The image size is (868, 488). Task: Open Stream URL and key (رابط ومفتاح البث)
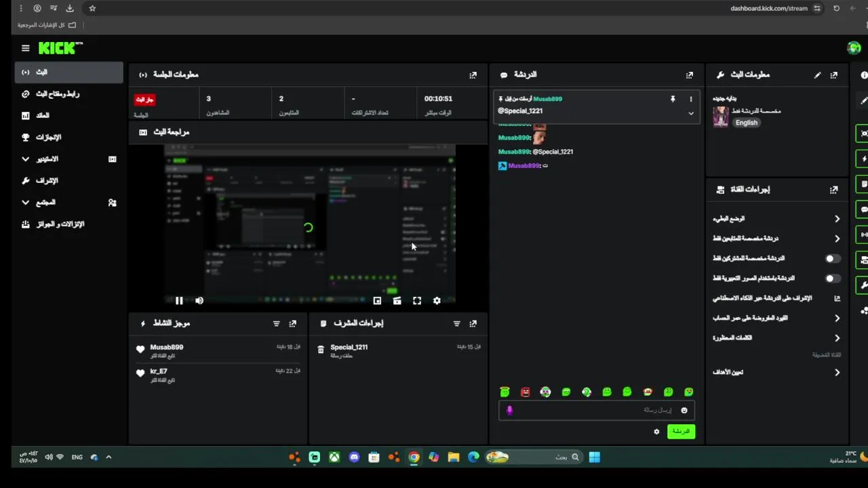(x=68, y=94)
